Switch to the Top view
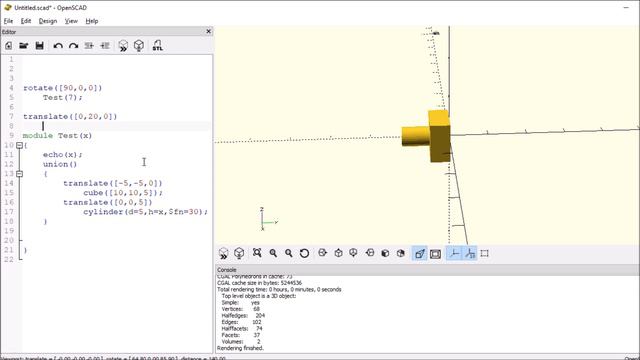 pos(338,253)
